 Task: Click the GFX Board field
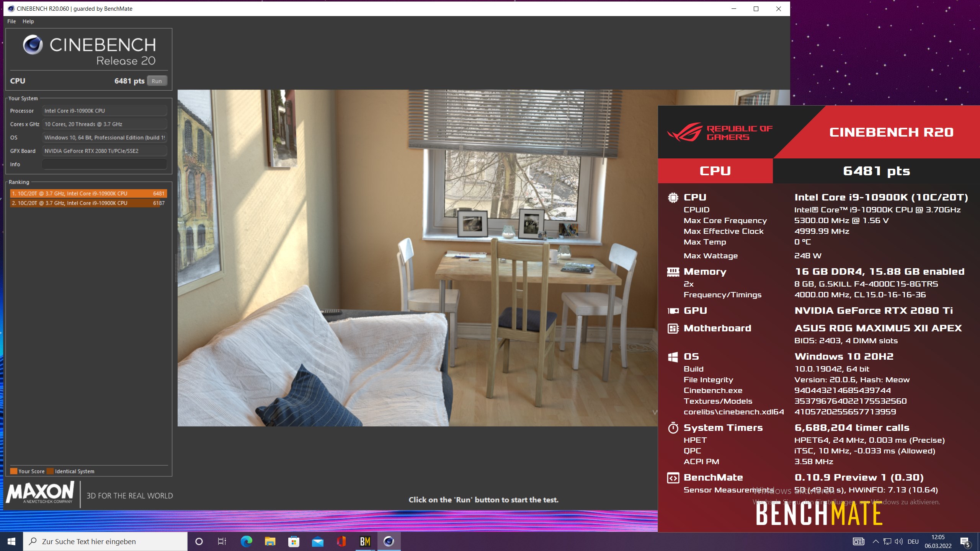point(105,151)
